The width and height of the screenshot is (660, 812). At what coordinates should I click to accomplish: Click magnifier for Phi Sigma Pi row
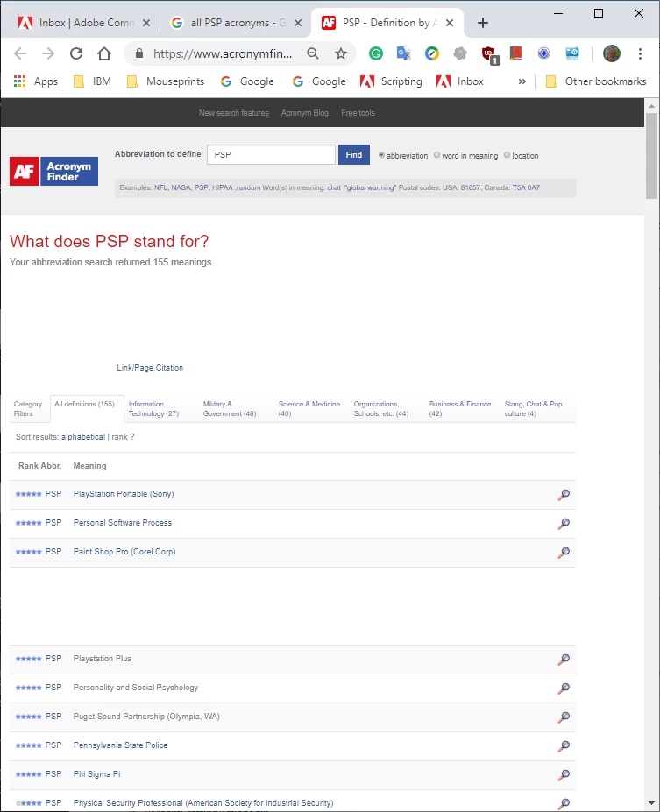[564, 775]
